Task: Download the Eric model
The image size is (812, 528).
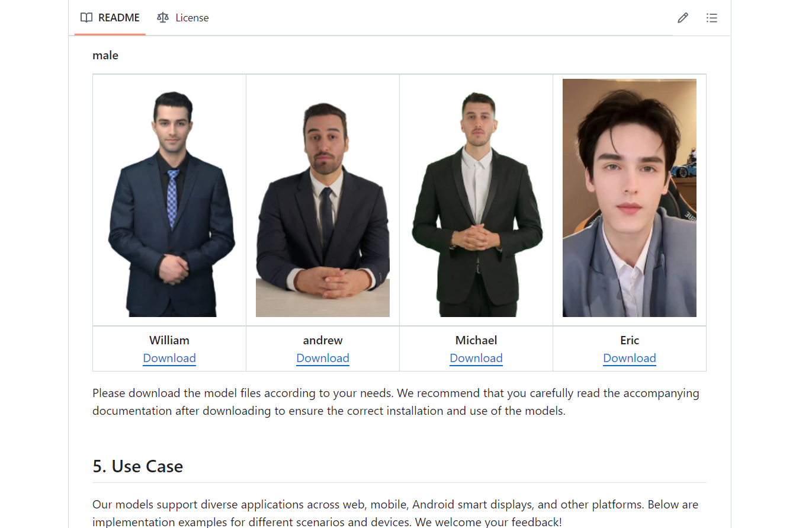Action: click(x=630, y=358)
